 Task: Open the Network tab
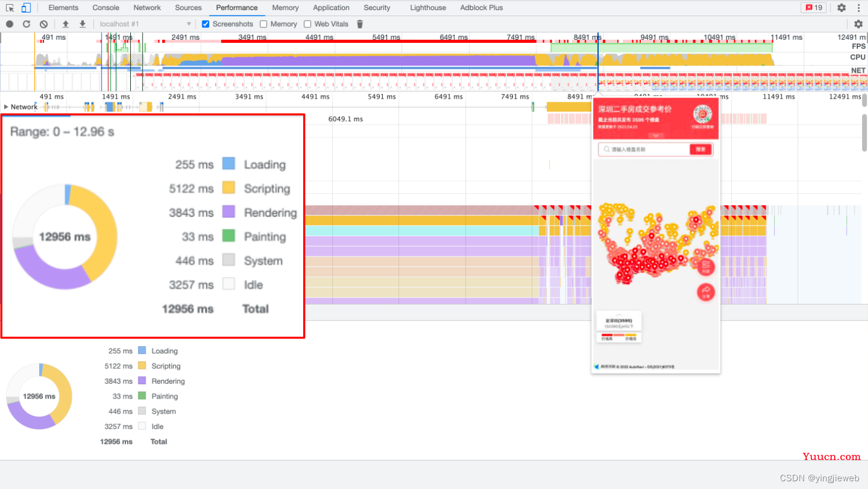[147, 8]
